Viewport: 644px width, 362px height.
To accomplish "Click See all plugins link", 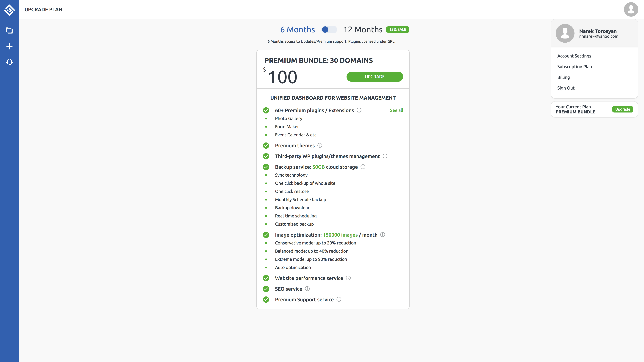I will pos(396,110).
